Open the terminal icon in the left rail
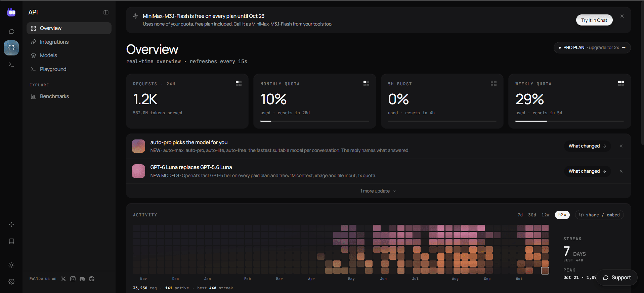Screen dimensions: 644x293 click(11, 65)
